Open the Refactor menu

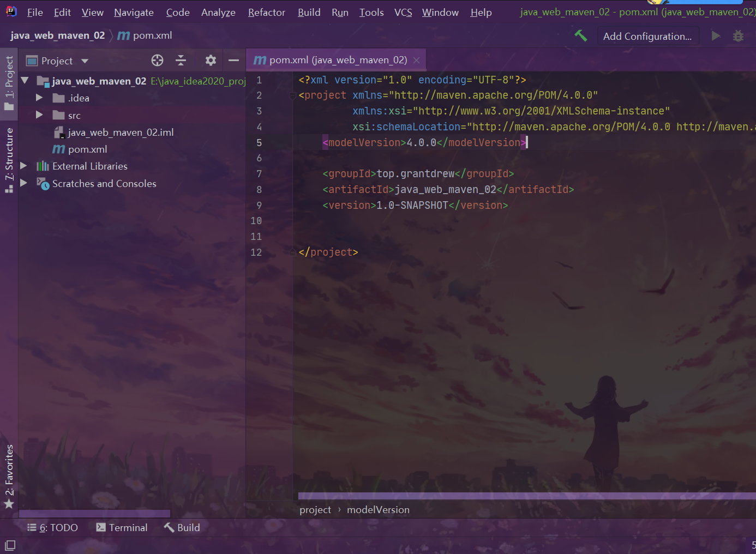266,12
